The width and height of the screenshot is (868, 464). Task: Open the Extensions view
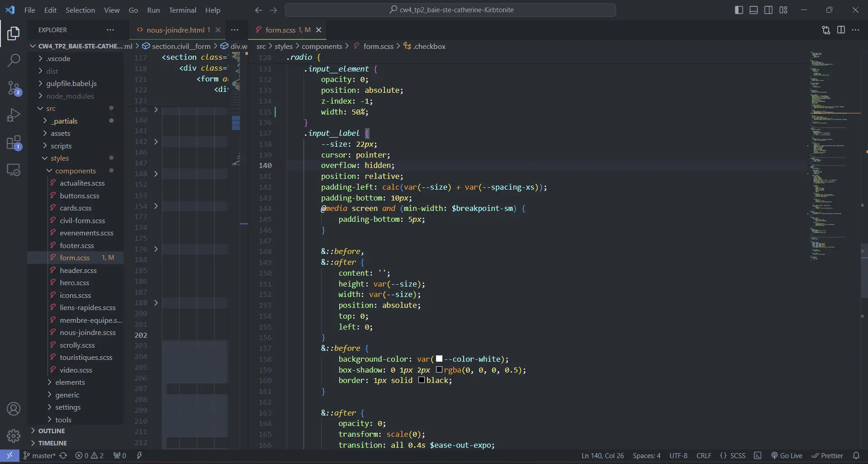tap(14, 143)
